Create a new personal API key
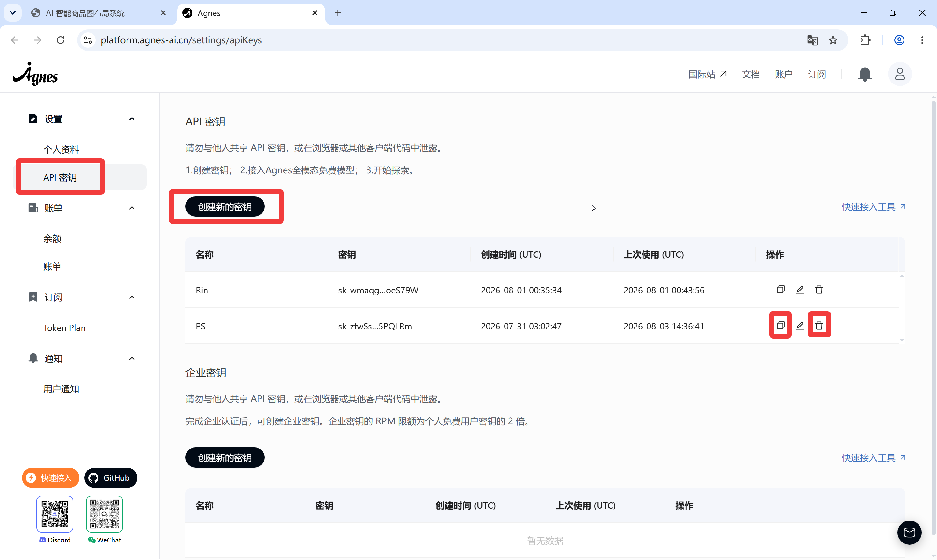 coord(225,207)
